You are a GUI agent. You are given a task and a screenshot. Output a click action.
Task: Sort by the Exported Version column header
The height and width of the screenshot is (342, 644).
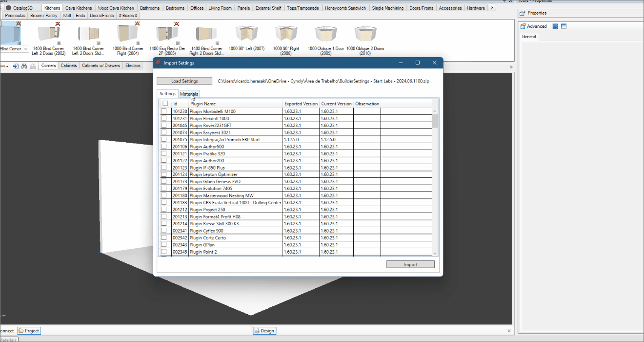point(301,104)
